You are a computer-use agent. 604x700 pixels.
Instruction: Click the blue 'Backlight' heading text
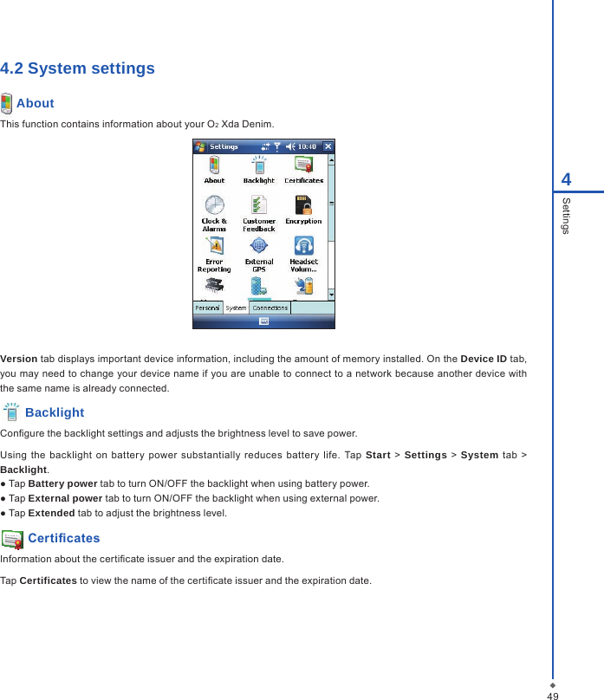point(55,412)
